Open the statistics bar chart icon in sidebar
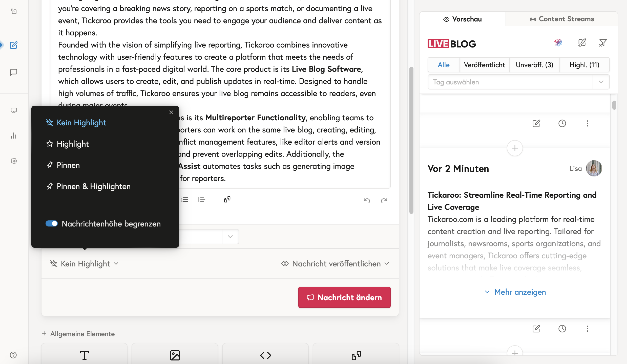This screenshot has height=364, width=627. 14,136
